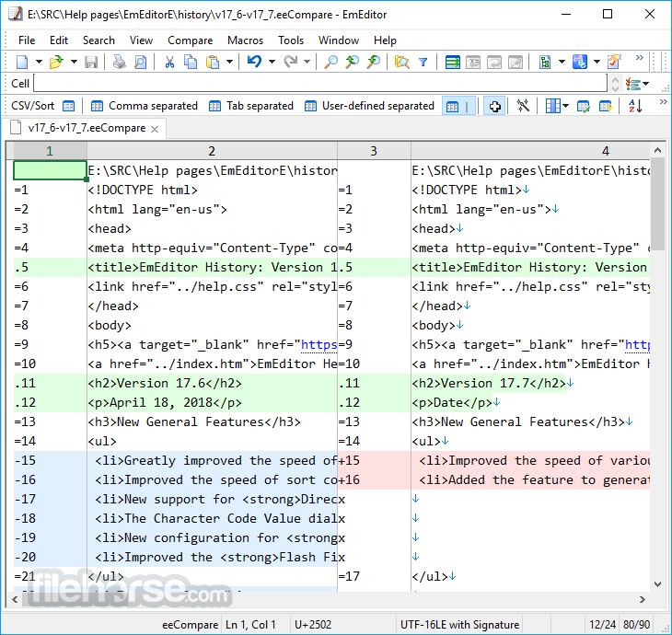Click the Paste clipboard icon
This screenshot has width=672, height=635.
212,63
